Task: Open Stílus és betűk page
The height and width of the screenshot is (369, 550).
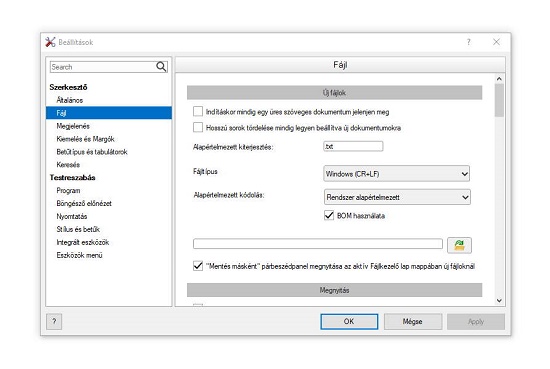Action: pyautogui.click(x=78, y=229)
